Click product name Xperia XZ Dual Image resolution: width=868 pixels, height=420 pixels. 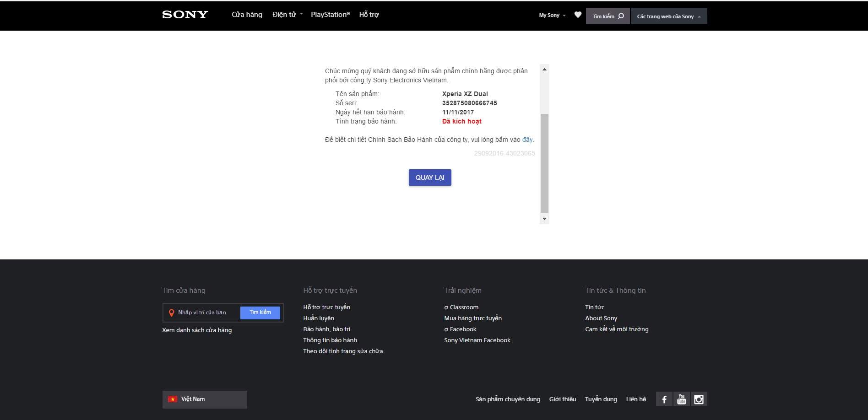pyautogui.click(x=465, y=94)
